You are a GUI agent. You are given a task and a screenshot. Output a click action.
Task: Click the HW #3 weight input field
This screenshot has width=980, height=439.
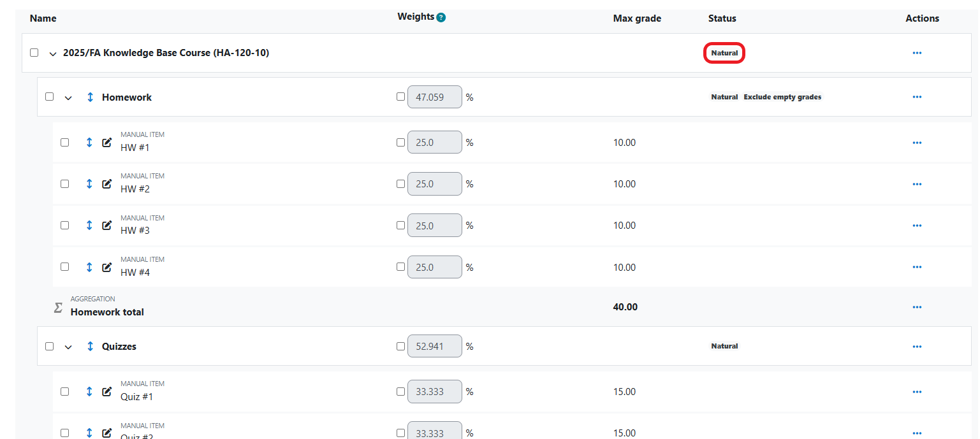434,226
